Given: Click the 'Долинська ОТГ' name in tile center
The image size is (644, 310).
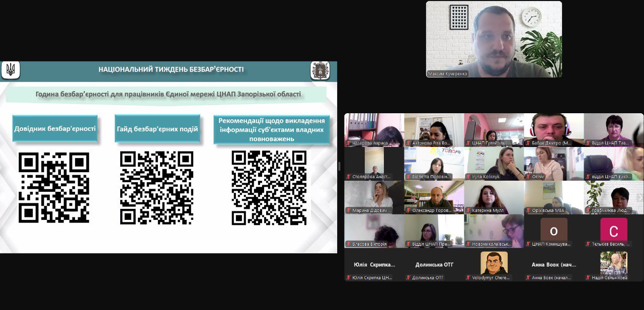Looking at the screenshot, I should pyautogui.click(x=434, y=264).
